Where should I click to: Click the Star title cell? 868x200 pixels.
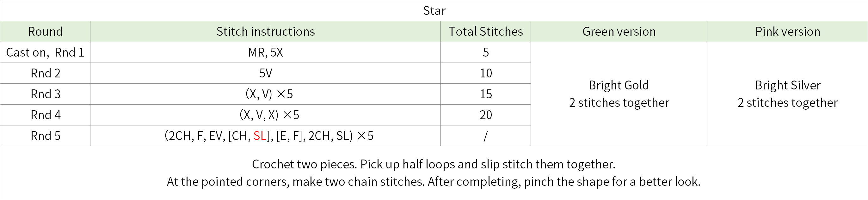point(434,11)
